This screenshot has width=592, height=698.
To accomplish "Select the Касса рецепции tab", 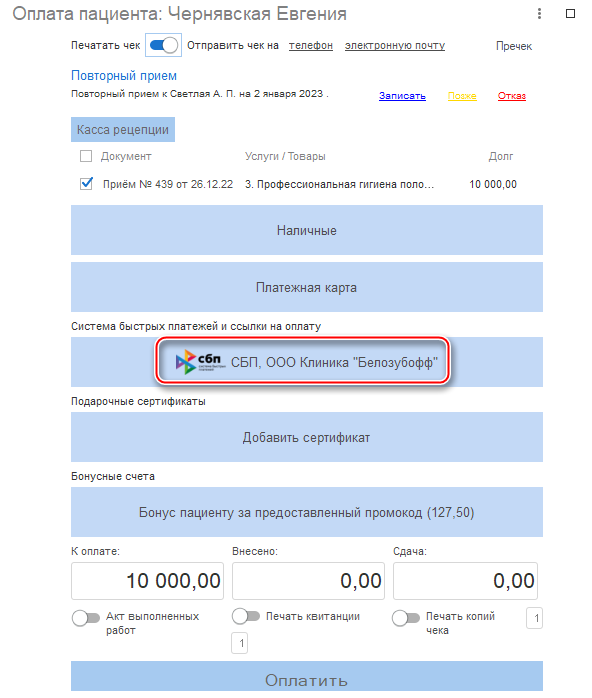I will 123,130.
